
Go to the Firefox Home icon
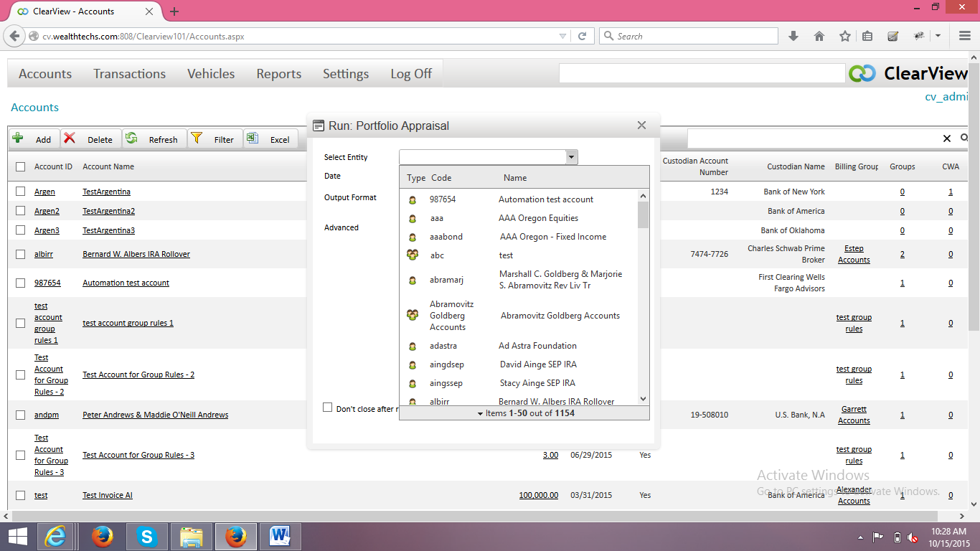[819, 36]
